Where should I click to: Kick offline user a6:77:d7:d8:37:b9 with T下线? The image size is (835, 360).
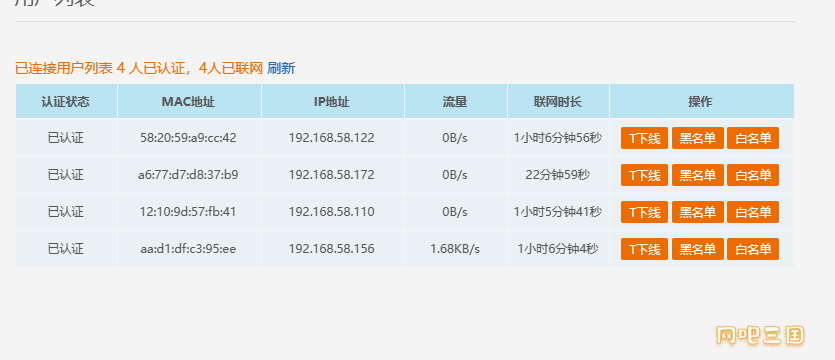644,175
